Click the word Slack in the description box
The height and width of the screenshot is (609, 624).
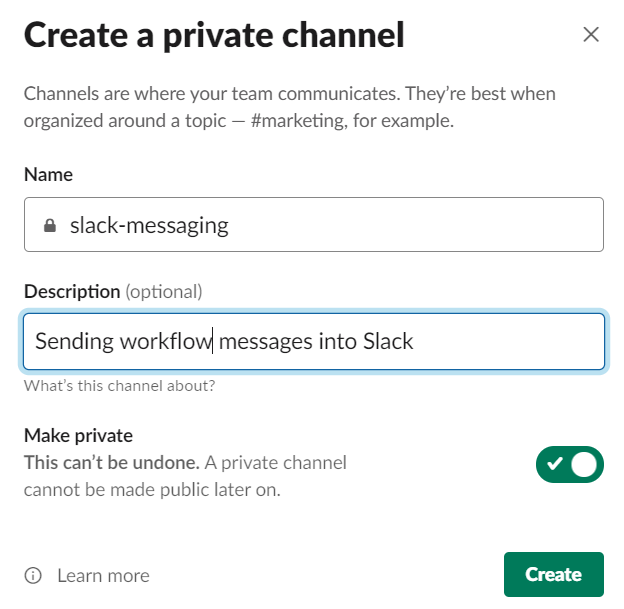(x=388, y=341)
